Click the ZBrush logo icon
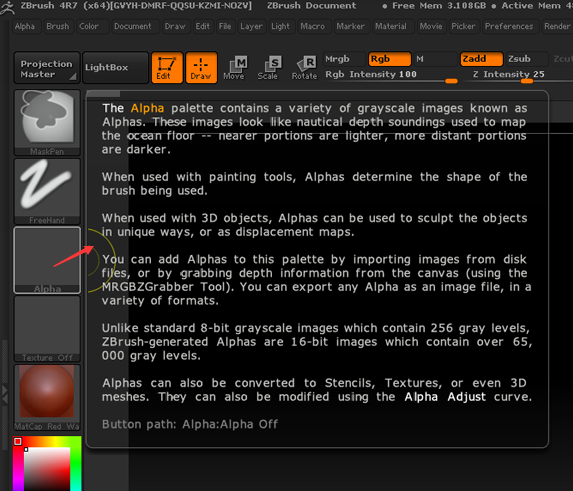The height and width of the screenshot is (491, 573). (7, 7)
